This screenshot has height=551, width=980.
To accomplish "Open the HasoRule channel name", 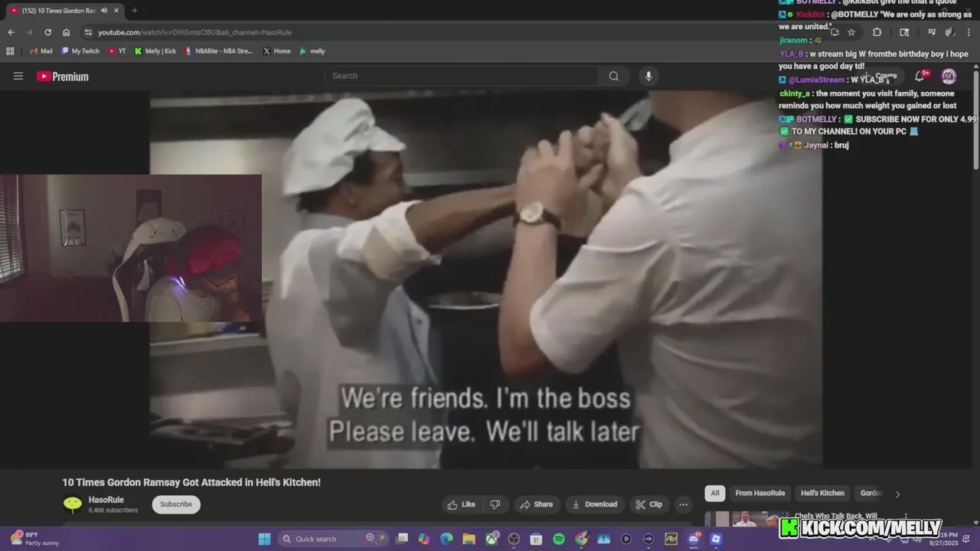I will (106, 500).
